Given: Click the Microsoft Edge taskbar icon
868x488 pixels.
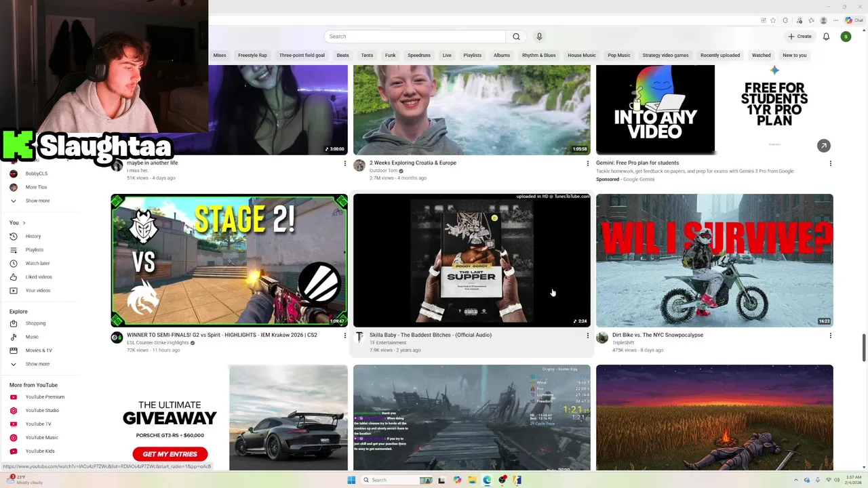Looking at the screenshot, I should (487, 480).
